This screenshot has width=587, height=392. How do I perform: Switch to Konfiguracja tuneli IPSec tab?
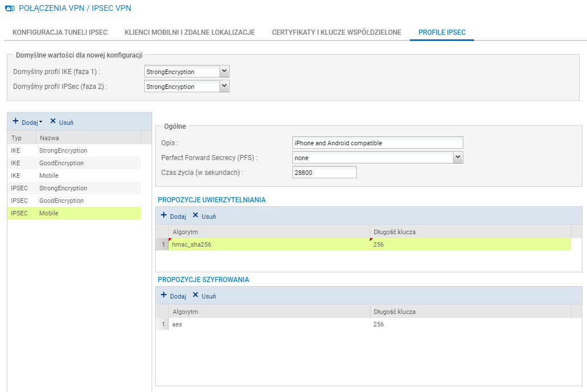pyautogui.click(x=60, y=32)
